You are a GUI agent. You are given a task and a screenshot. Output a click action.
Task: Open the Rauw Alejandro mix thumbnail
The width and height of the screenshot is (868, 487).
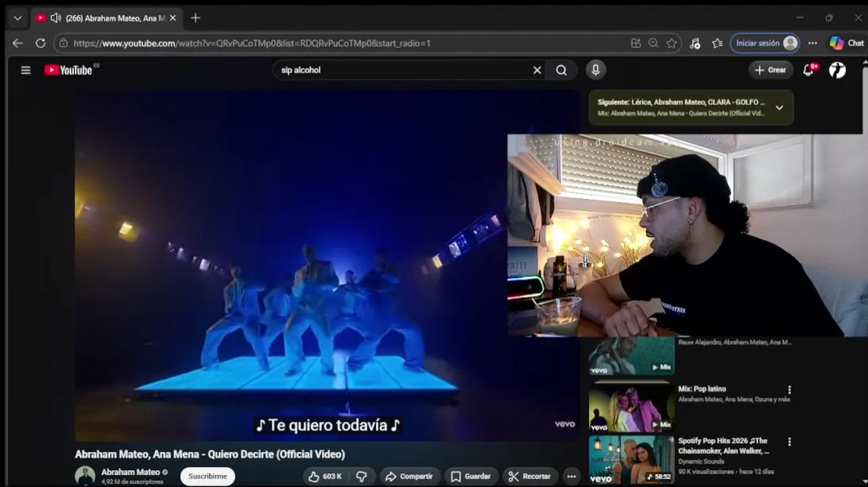pos(631,356)
